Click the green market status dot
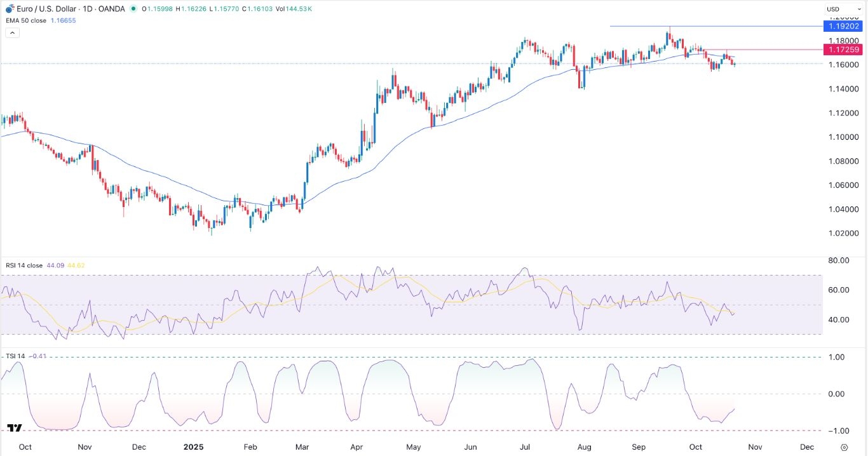The width and height of the screenshot is (868, 456). click(133, 9)
